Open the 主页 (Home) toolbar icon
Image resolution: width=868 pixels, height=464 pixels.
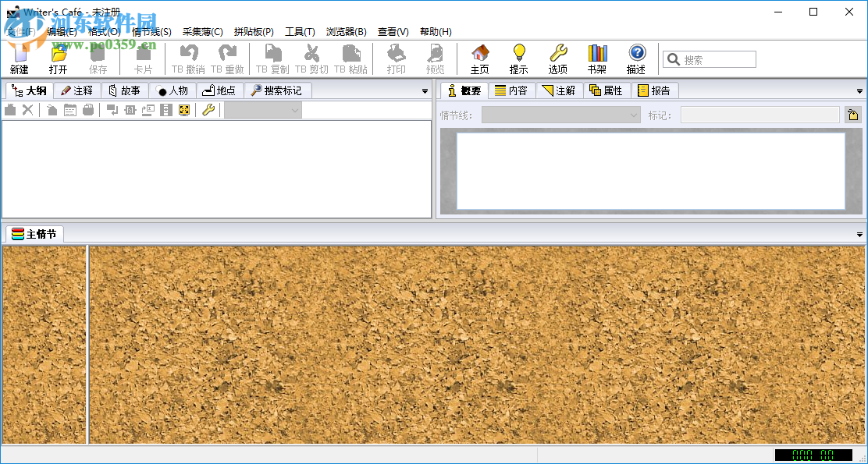point(479,58)
